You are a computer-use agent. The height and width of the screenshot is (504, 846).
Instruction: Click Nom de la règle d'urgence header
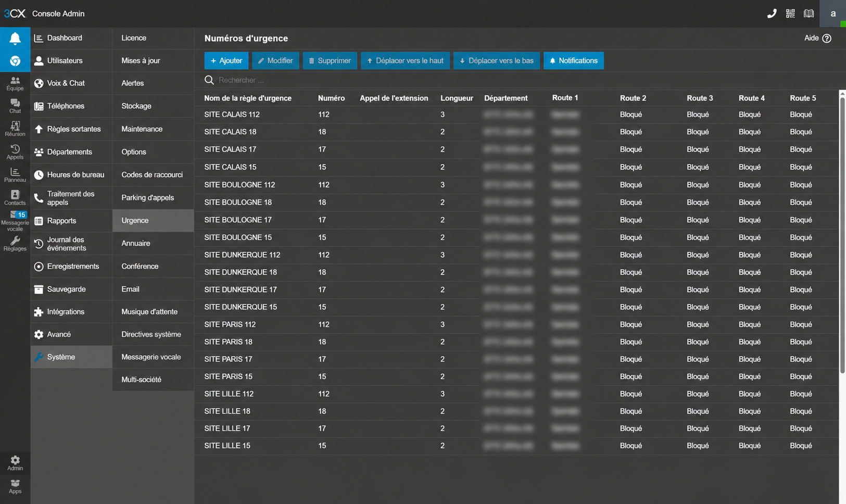[x=248, y=98]
